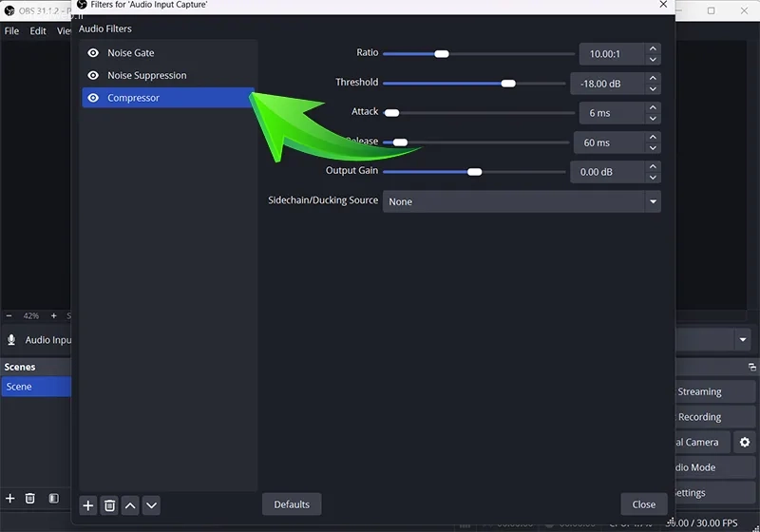Click the remove filter trash icon
760x532 pixels.
(x=109, y=505)
